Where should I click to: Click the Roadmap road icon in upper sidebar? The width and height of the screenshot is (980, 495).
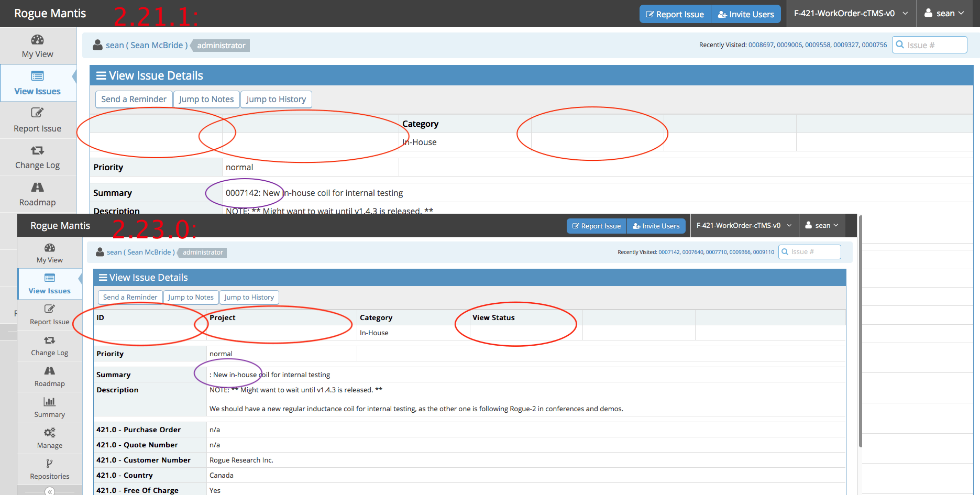click(37, 188)
